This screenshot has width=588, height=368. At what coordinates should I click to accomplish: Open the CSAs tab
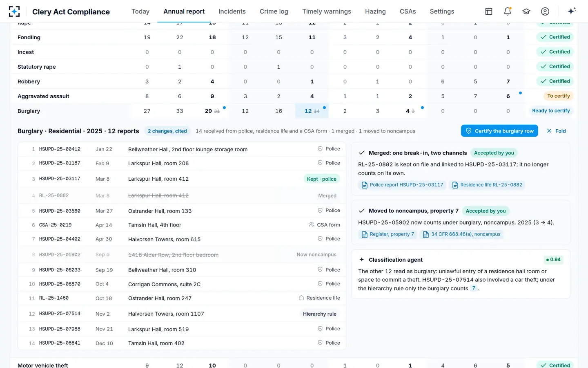(408, 11)
